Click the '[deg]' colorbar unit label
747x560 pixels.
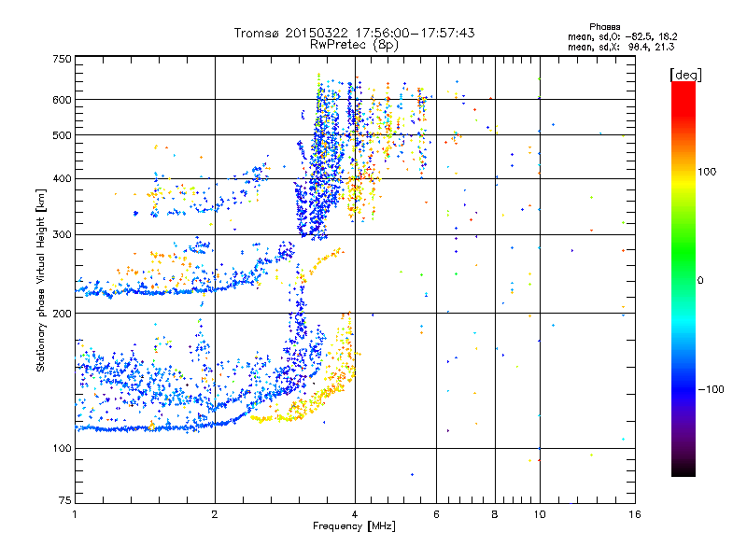[686, 75]
